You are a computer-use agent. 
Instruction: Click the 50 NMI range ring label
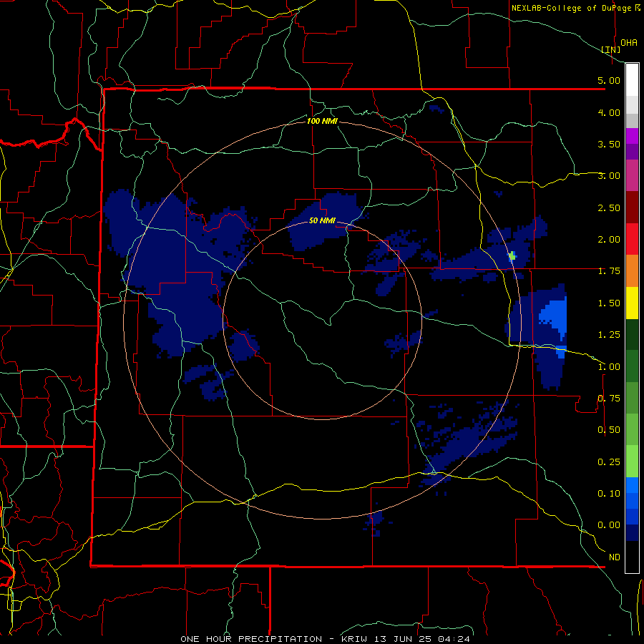(322, 220)
